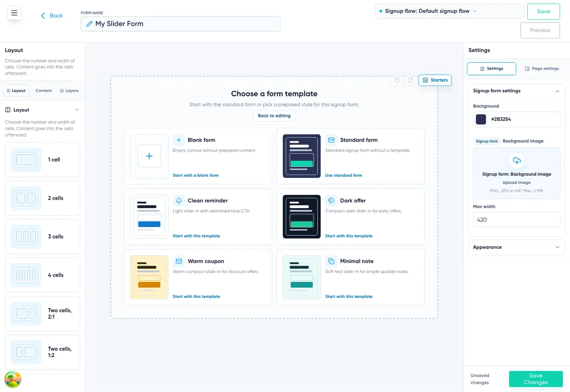This screenshot has width=570, height=392.
Task: Select the Two cells, 2:1 layout
Action: pos(42,314)
